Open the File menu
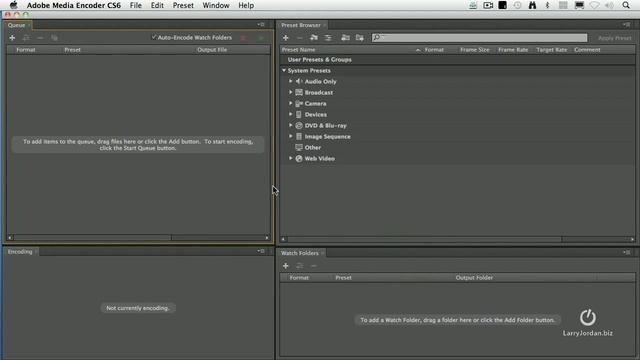 (x=136, y=5)
